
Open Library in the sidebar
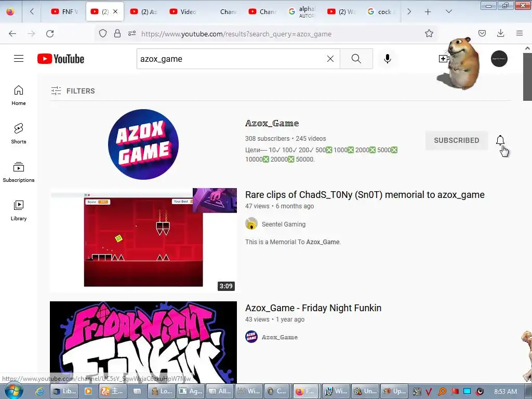click(x=19, y=210)
